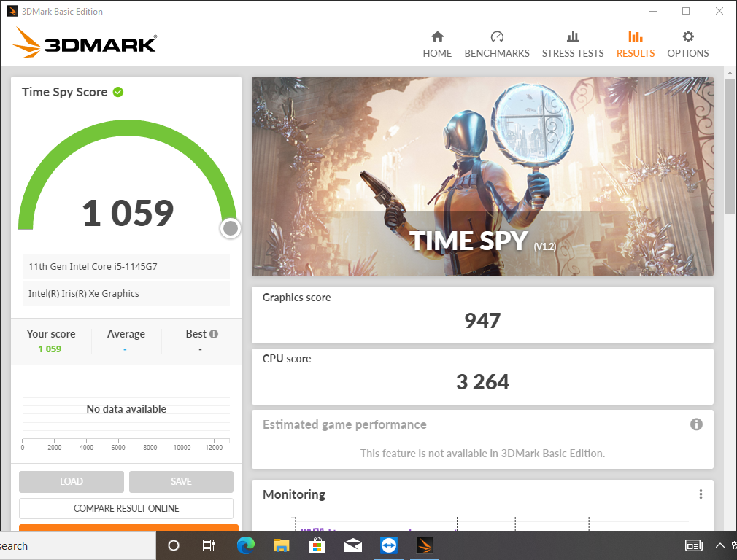This screenshot has height=560, width=737.
Task: Click the Average score column
Action: (x=126, y=341)
